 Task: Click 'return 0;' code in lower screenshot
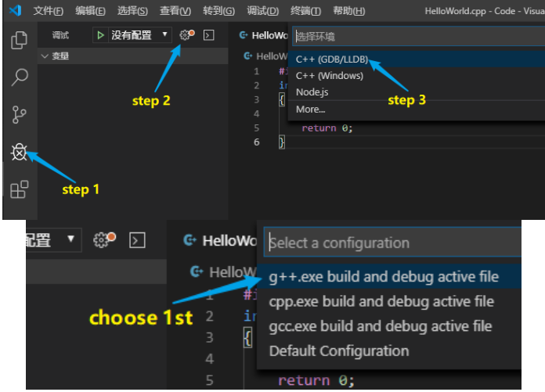(316, 380)
